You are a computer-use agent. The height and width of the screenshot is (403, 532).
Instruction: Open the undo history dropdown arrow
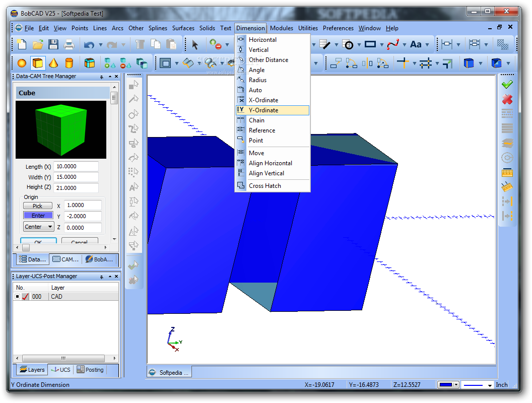100,45
